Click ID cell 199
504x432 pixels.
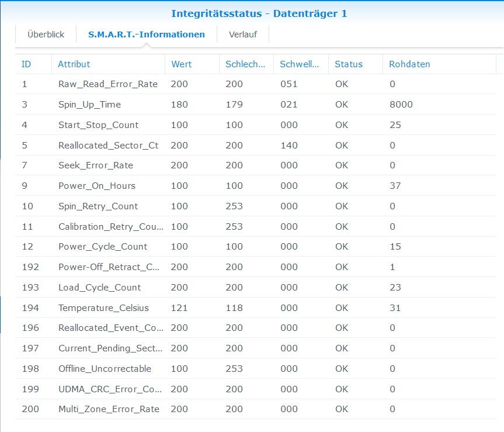click(x=30, y=389)
